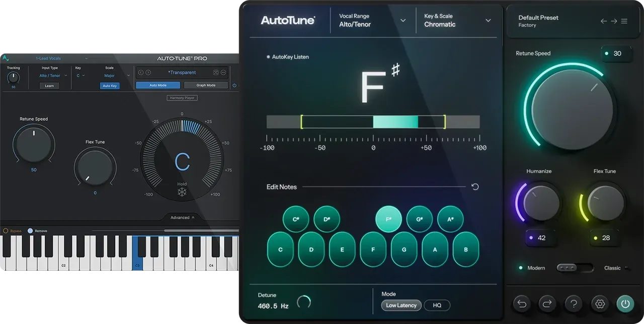Go to next preset with right arrow
This screenshot has width=644, height=324.
coord(614,21)
